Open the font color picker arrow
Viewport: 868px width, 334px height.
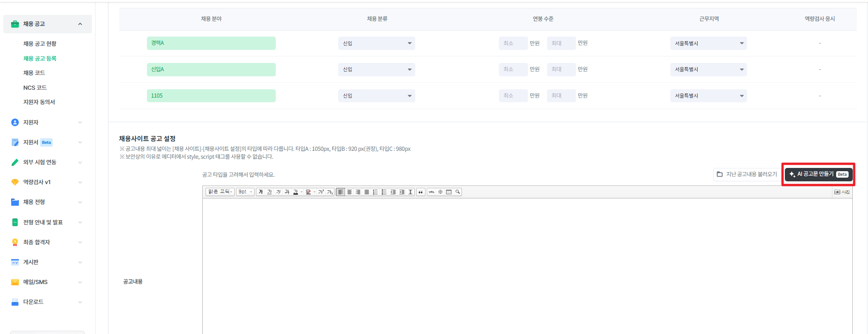(302, 192)
